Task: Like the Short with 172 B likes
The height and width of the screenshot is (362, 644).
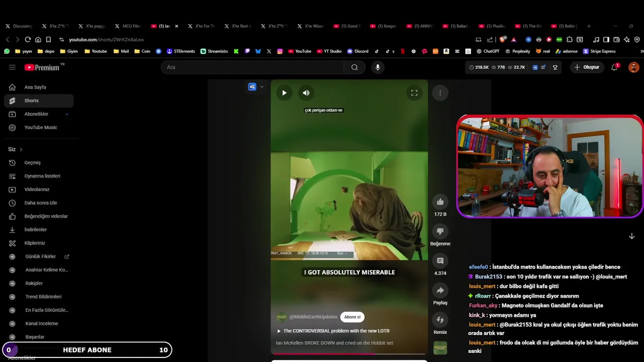Action: tap(440, 202)
